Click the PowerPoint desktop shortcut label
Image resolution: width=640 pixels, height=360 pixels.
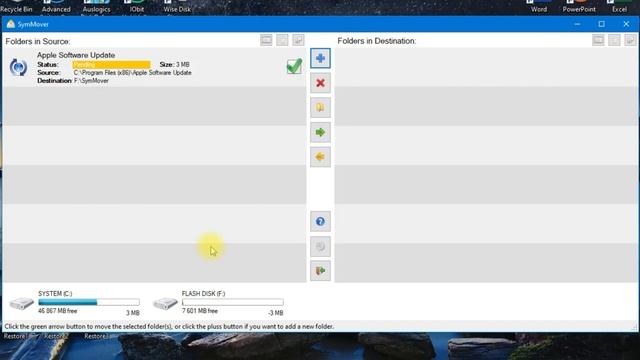(579, 9)
